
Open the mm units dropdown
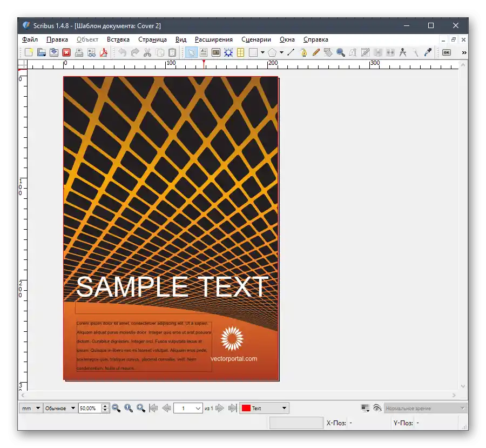[31, 408]
